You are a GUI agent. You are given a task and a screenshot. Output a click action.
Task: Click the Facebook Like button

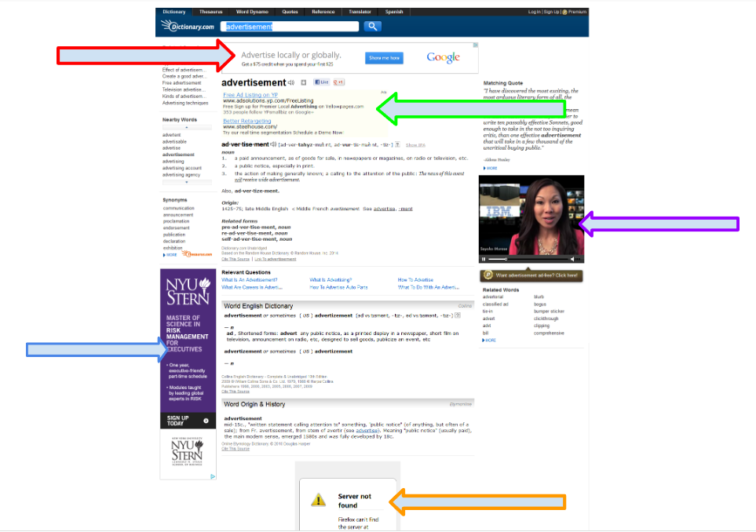pos(321,82)
